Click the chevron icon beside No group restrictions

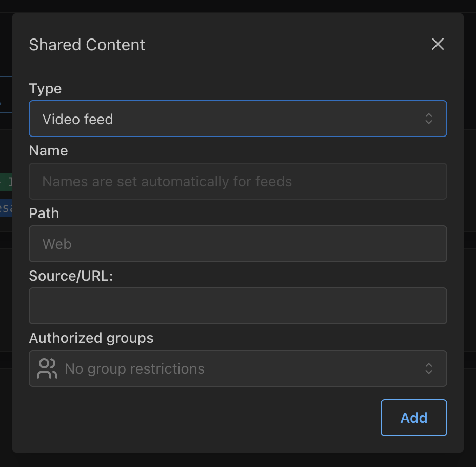pos(429,368)
